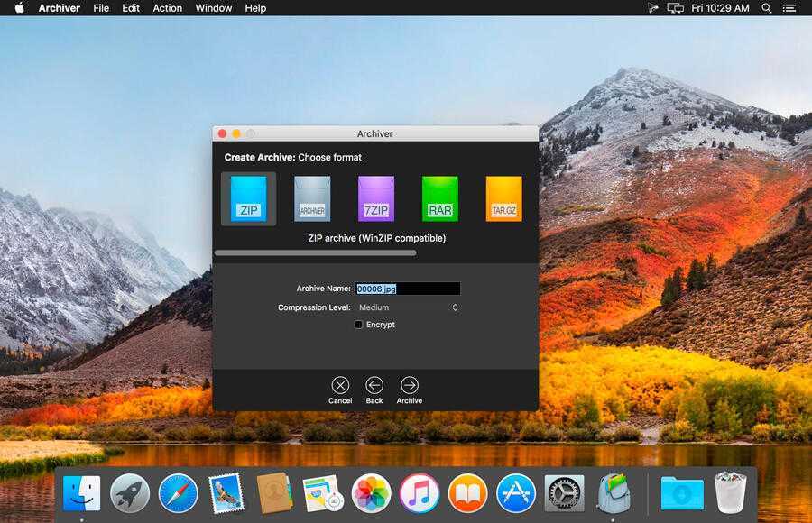The image size is (812, 523).
Task: Go Back with the left arrow icon
Action: click(374, 385)
